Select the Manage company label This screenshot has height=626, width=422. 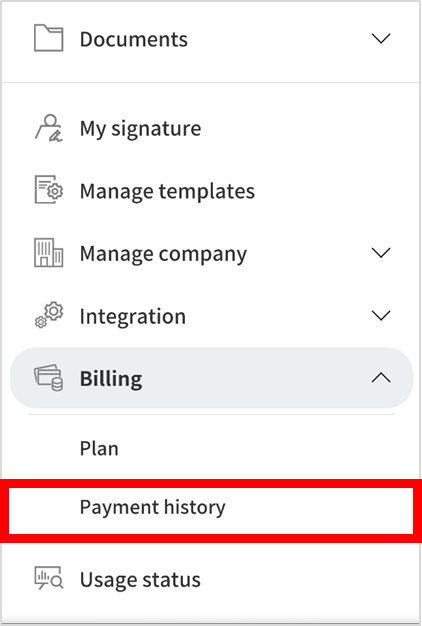pyautogui.click(x=163, y=254)
